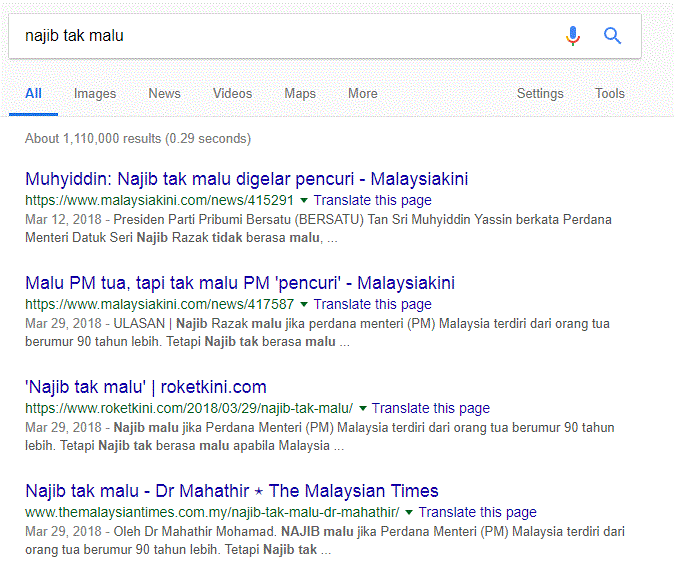Click snippet text 'lebih. Tetapi Najib tak berasa malu apabila Malaysia'
The image size is (675, 569).
point(185,446)
